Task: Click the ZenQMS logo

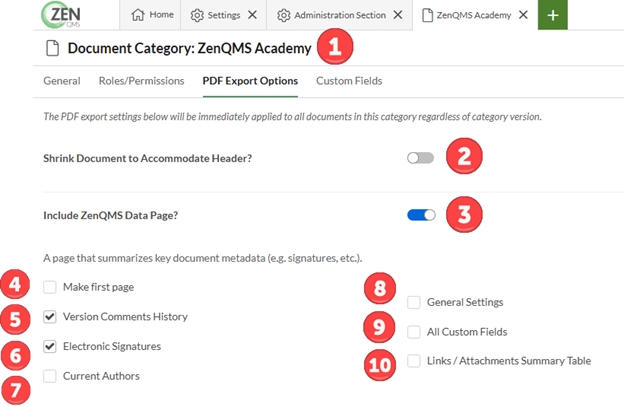Action: [62, 15]
